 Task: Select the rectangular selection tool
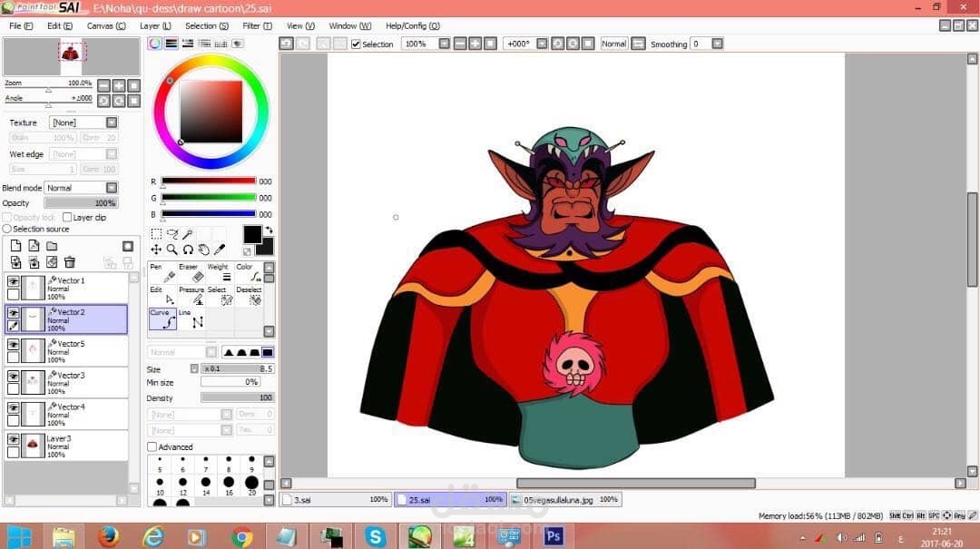pos(156,234)
